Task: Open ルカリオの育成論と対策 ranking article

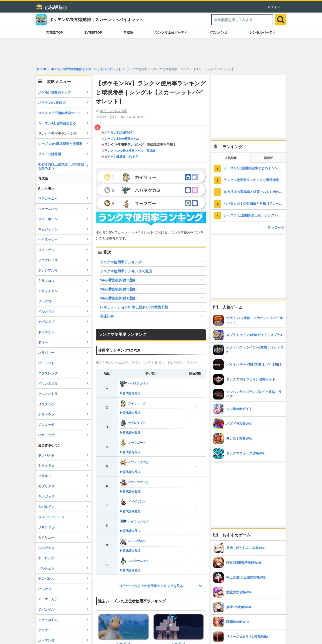Action: point(253,192)
